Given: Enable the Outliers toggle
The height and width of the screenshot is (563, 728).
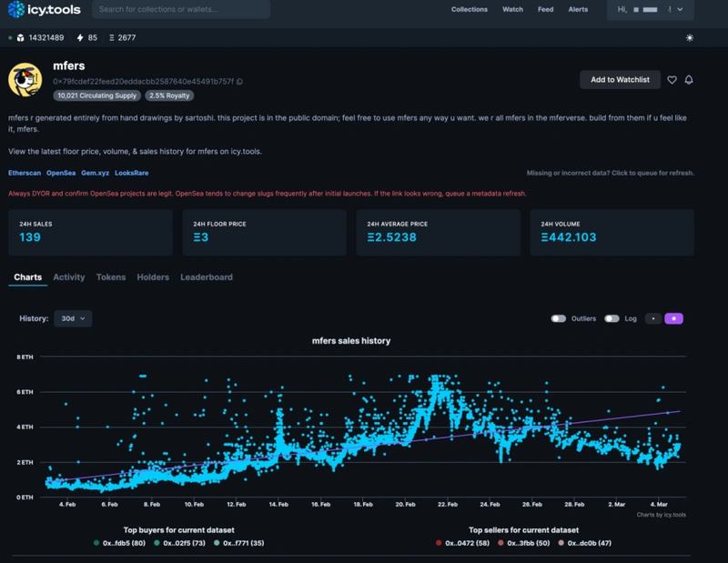Looking at the screenshot, I should point(558,318).
